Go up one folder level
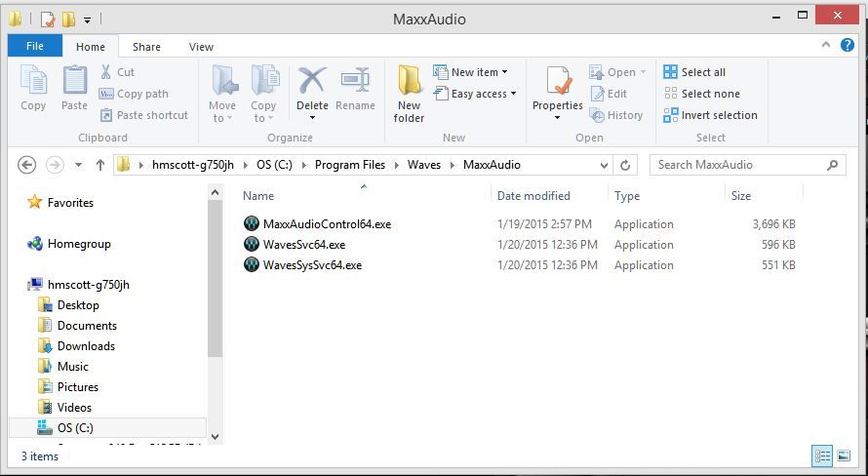Viewport: 868px width, 476px height. (100, 165)
